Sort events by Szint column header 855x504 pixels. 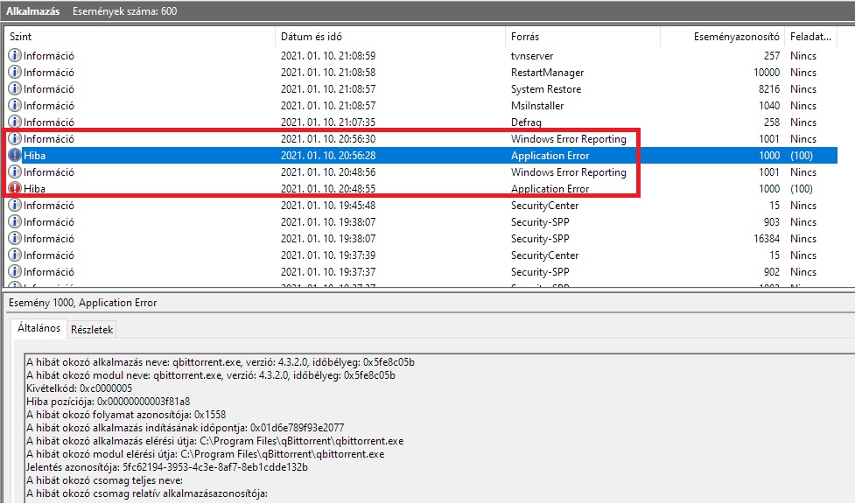point(140,37)
